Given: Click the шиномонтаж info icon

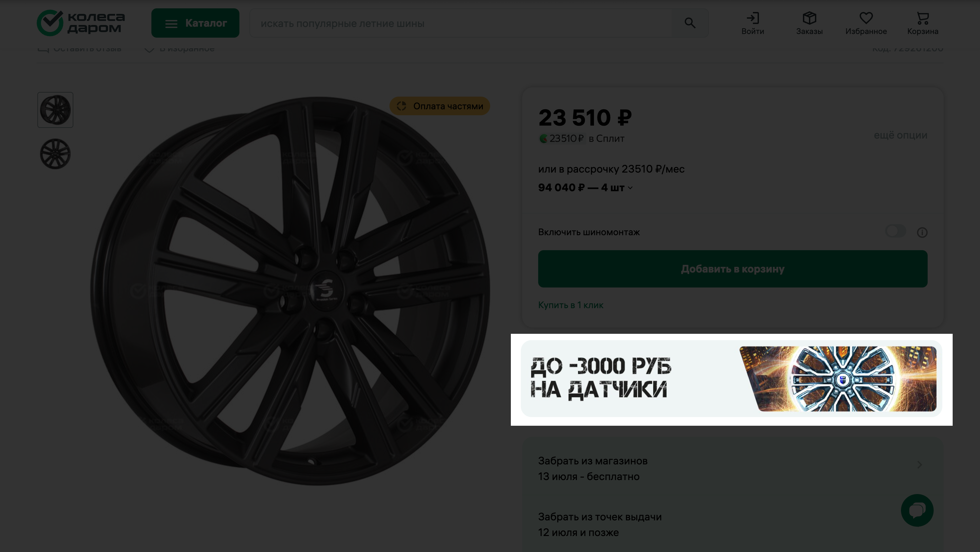Looking at the screenshot, I should [x=922, y=232].
